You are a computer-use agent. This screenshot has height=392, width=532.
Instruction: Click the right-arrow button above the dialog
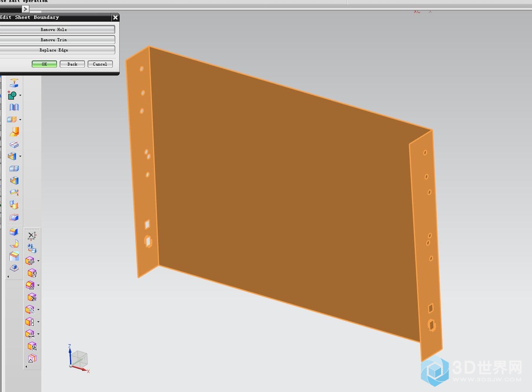tap(25, 9)
